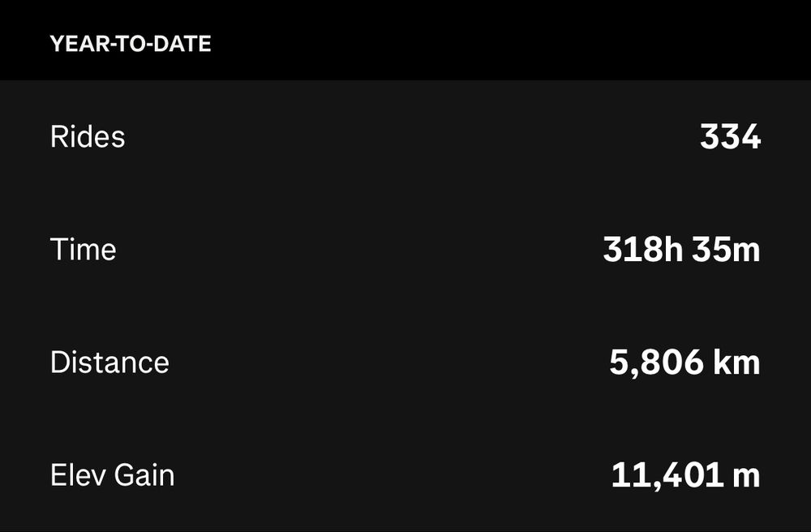
Task: Click blank space in the Distance row
Action: [388, 362]
